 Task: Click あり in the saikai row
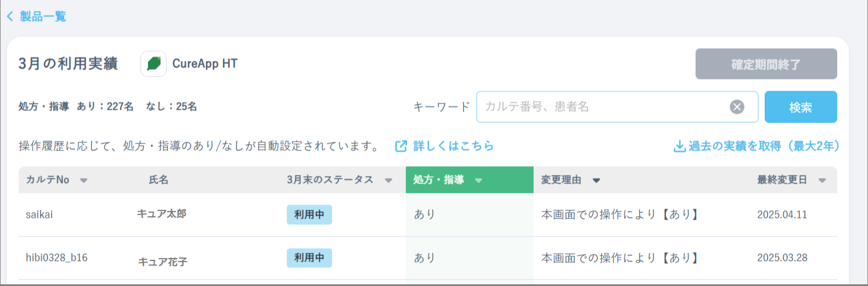point(424,214)
